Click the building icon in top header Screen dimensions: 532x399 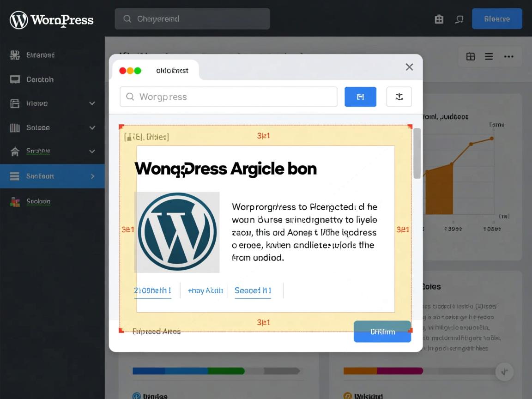point(439,19)
